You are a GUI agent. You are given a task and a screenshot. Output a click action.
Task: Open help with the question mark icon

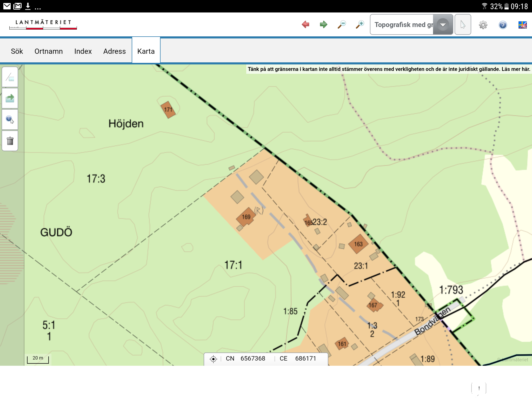tap(503, 25)
